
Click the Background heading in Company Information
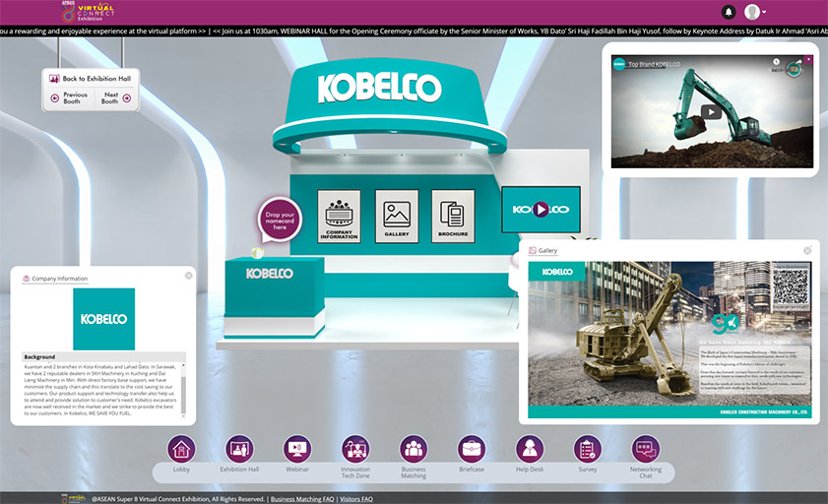coord(39,356)
